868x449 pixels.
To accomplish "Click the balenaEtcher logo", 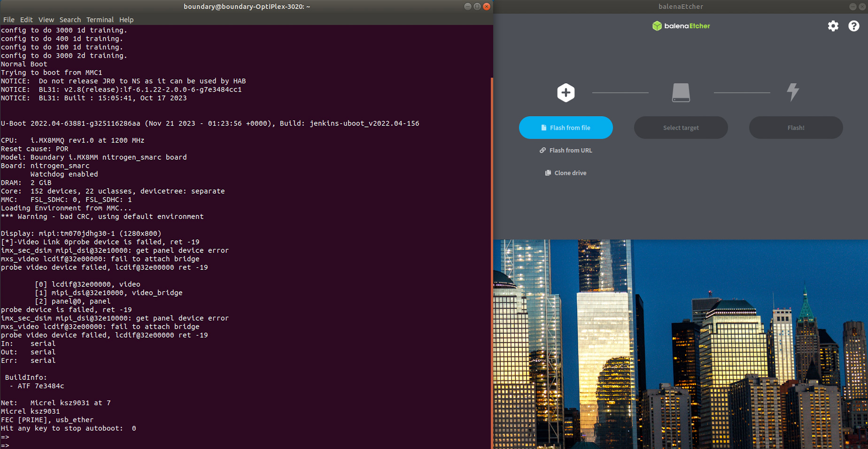I will coord(681,26).
